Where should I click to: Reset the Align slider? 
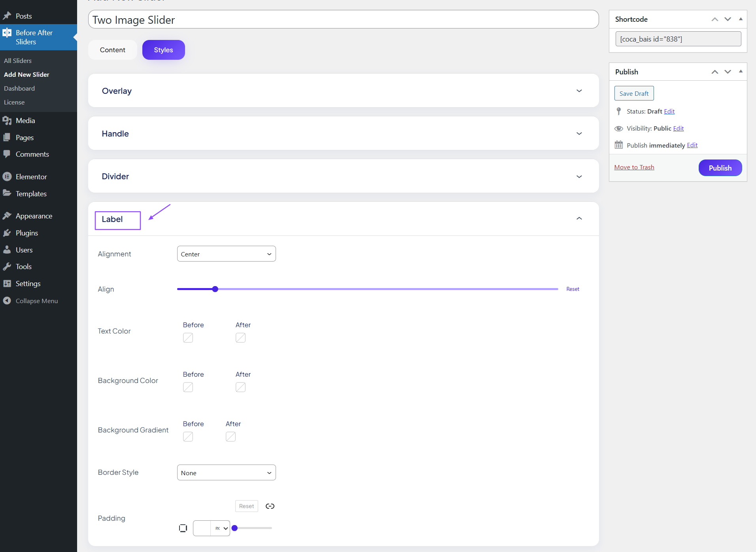(573, 289)
